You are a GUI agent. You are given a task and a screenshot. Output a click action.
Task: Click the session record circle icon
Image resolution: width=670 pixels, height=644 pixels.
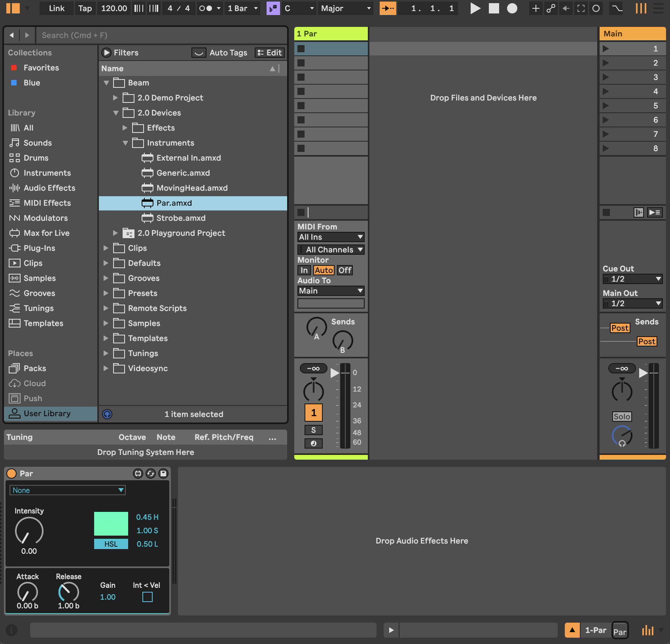click(596, 8)
